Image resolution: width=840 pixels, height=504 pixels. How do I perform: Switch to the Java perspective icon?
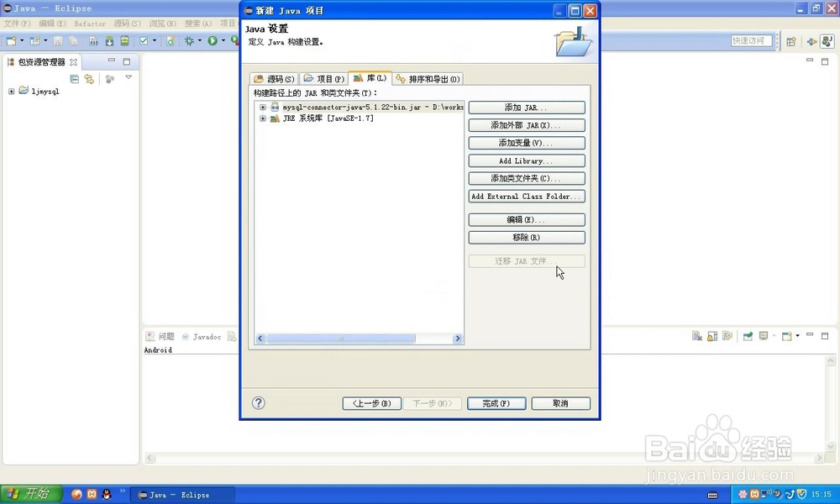[x=827, y=41]
